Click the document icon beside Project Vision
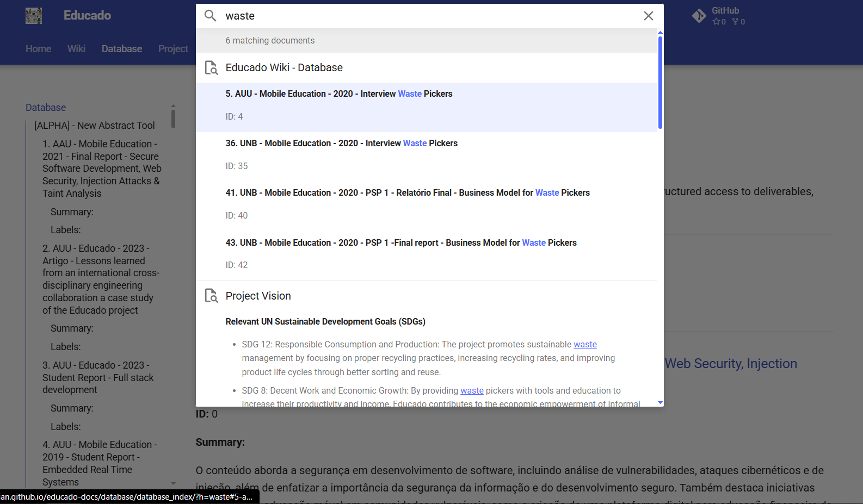Image resolution: width=863 pixels, height=504 pixels. pyautogui.click(x=211, y=296)
